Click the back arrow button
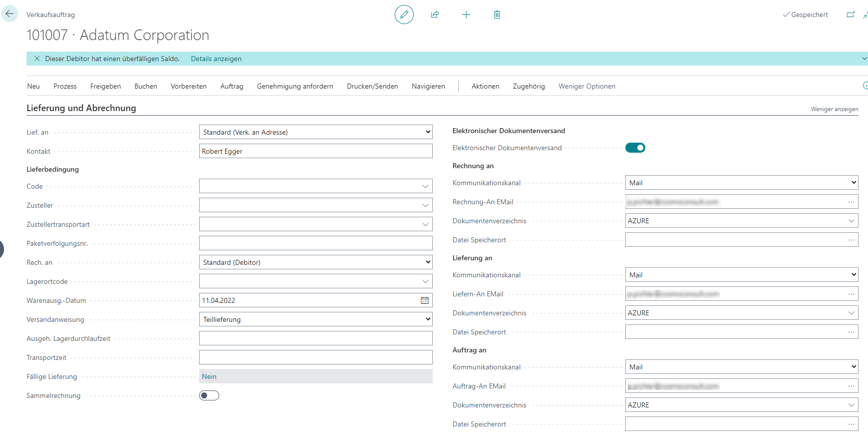This screenshot has height=445, width=868. click(10, 14)
